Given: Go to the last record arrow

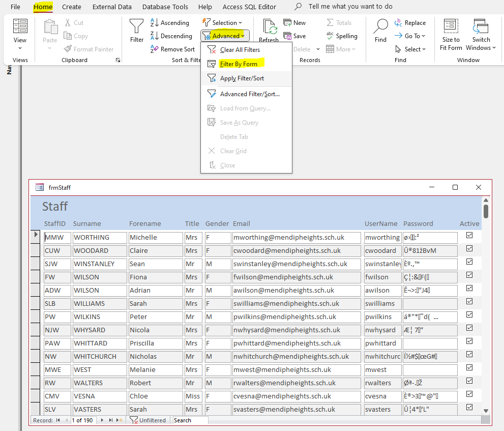Looking at the screenshot, I should pos(110,420).
